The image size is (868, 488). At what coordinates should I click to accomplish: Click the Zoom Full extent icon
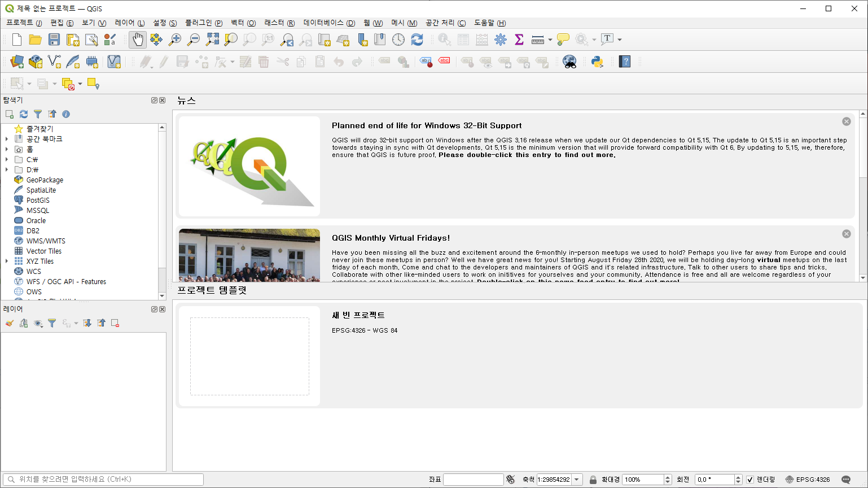(212, 40)
